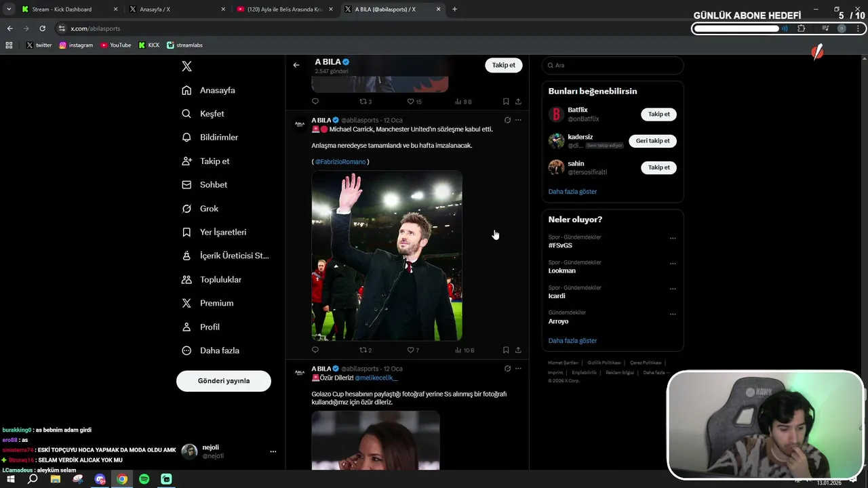868x488 pixels.
Task: Open Chrome three-dot menu
Action: pyautogui.click(x=859, y=28)
